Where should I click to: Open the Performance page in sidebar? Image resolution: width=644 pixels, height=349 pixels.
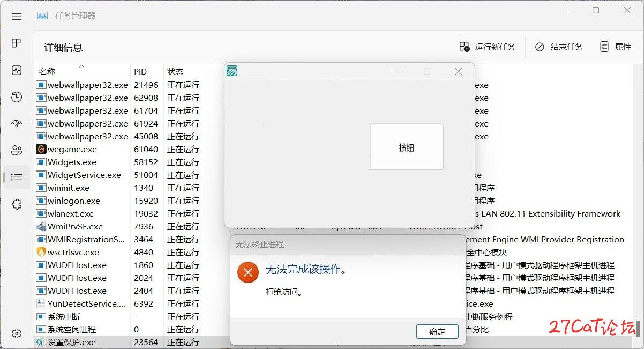pyautogui.click(x=17, y=70)
